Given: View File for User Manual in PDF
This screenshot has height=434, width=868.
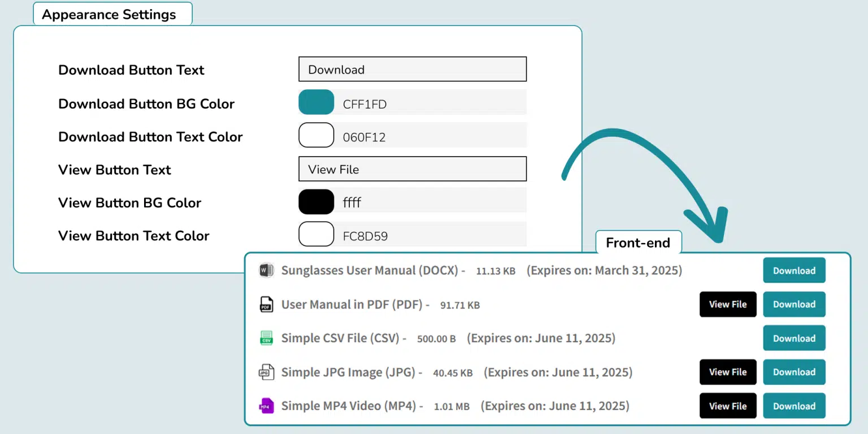Looking at the screenshot, I should pos(728,305).
